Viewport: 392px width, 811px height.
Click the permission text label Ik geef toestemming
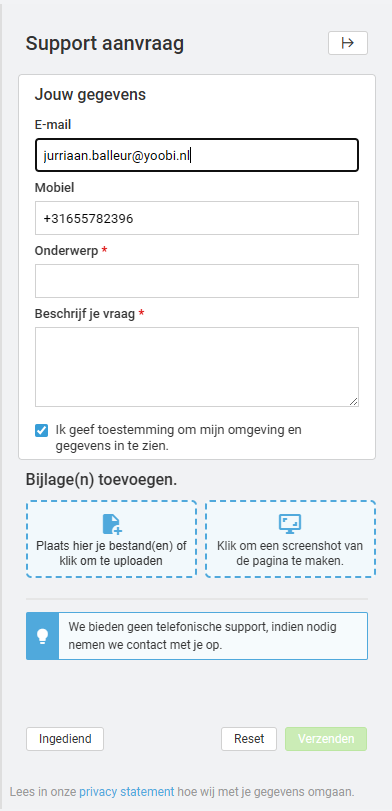point(178,438)
